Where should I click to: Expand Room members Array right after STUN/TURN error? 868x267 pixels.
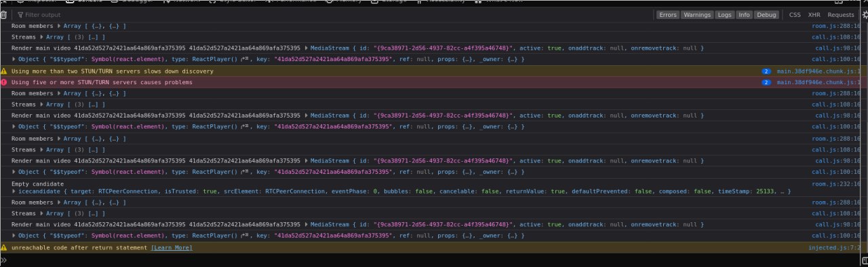[x=59, y=94]
